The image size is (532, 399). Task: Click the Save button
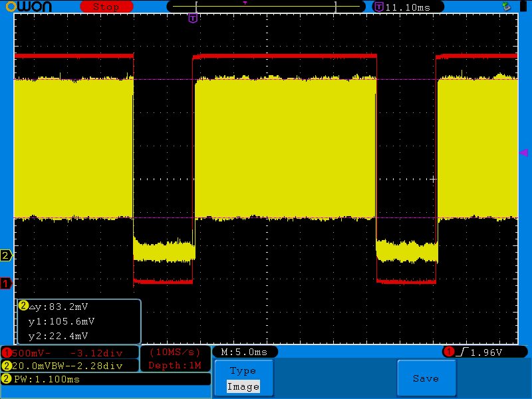tap(426, 378)
